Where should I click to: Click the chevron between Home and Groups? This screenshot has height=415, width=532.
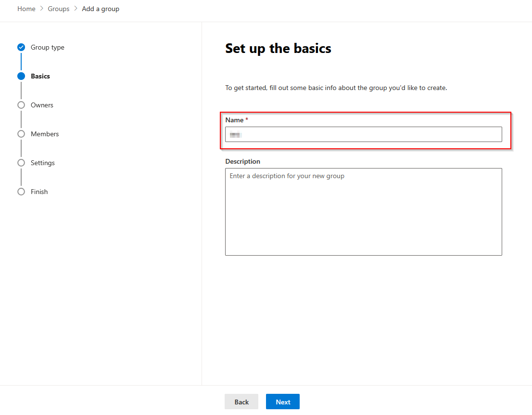coord(42,9)
